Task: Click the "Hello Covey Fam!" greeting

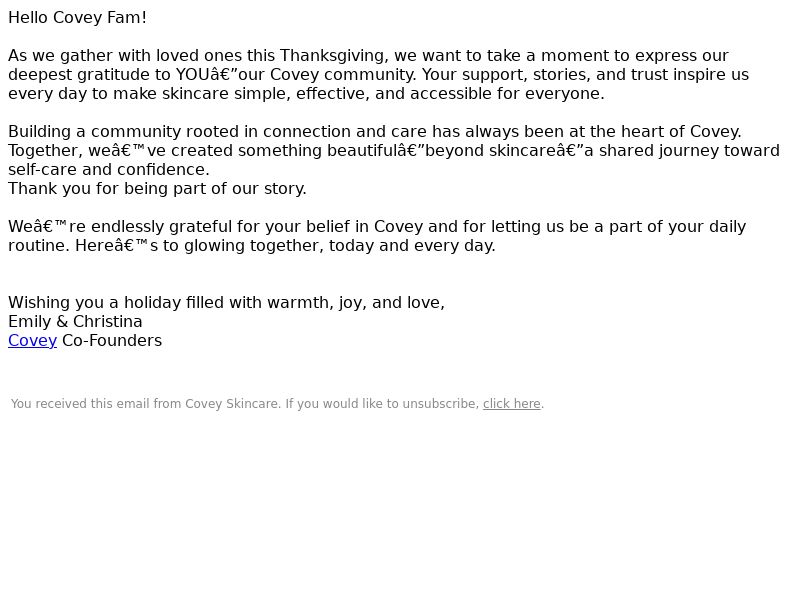Action: [78, 18]
